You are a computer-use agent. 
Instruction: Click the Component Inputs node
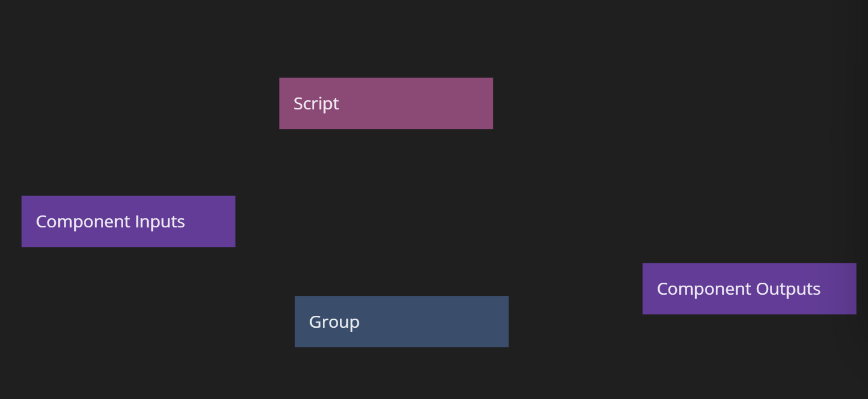click(128, 221)
